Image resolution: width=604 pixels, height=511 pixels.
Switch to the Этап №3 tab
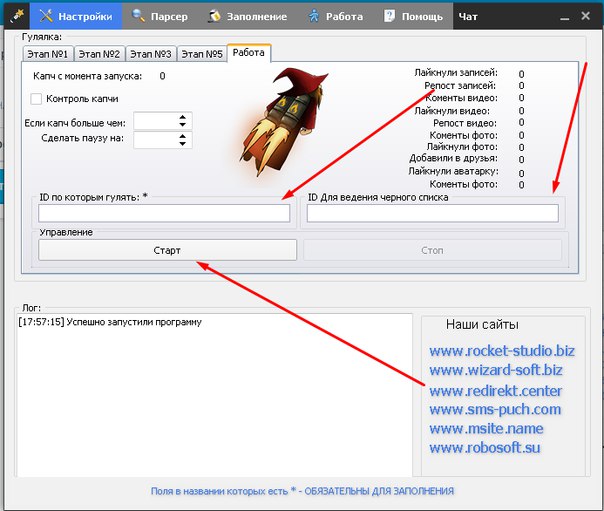[151, 54]
